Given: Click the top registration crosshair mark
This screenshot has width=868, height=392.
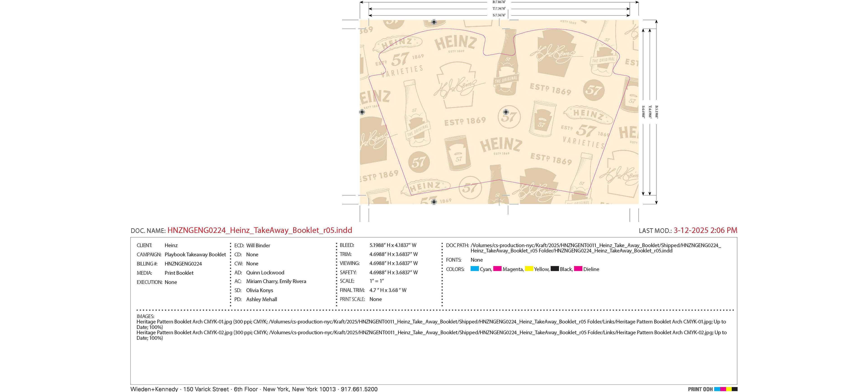Looking at the screenshot, I should [x=434, y=22].
